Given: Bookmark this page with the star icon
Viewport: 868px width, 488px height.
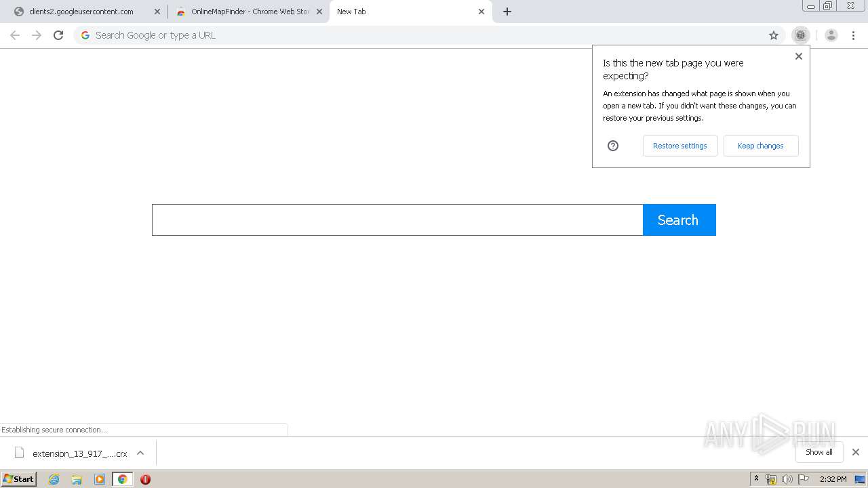Looking at the screenshot, I should tap(774, 35).
